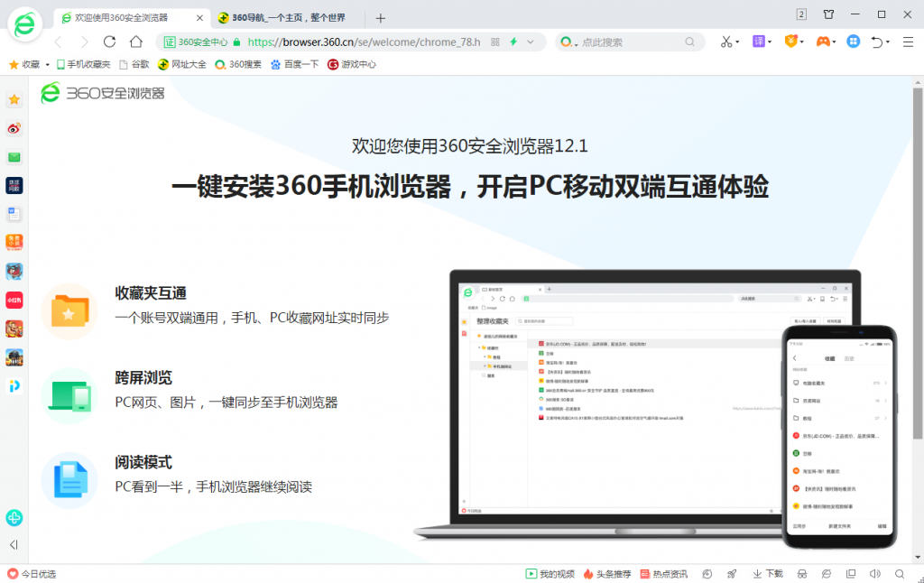This screenshot has width=924, height=583.
Task: Open a new tab with plus button
Action: pos(381,18)
